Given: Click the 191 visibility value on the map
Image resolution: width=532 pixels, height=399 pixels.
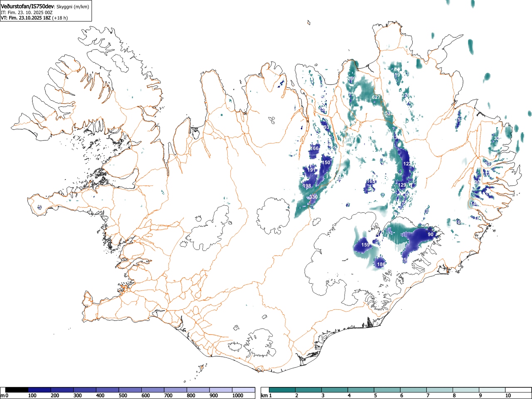Looking at the screenshot, I should click(311, 170).
